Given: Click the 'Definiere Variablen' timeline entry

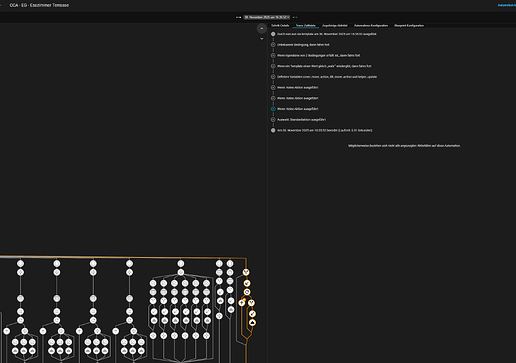Looking at the screenshot, I should point(327,77).
